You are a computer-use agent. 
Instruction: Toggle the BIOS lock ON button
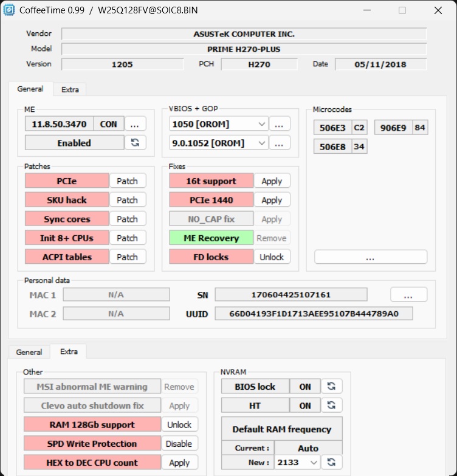[305, 387]
